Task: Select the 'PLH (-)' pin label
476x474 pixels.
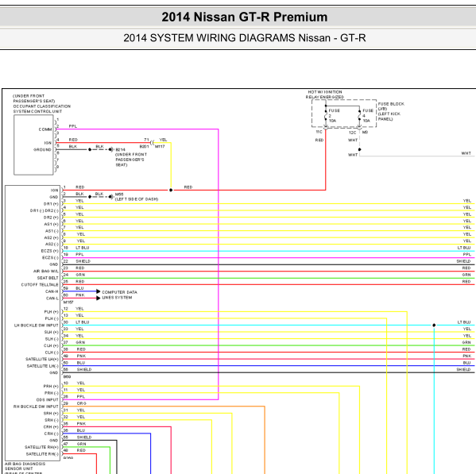Action: coord(52,318)
